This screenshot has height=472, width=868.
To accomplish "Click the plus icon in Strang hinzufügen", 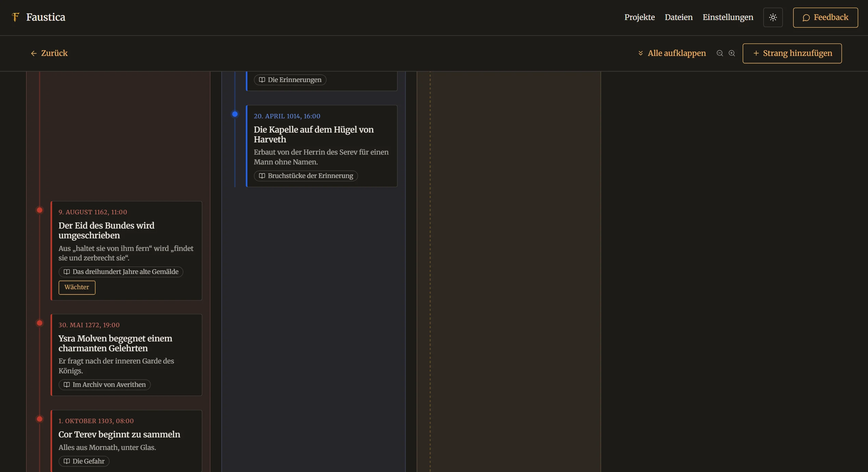I will 756,53.
